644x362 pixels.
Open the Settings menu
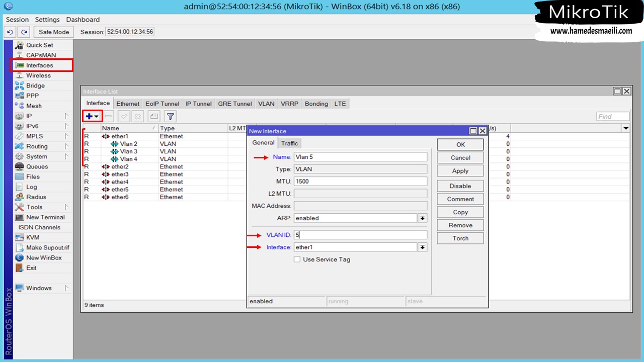(47, 20)
